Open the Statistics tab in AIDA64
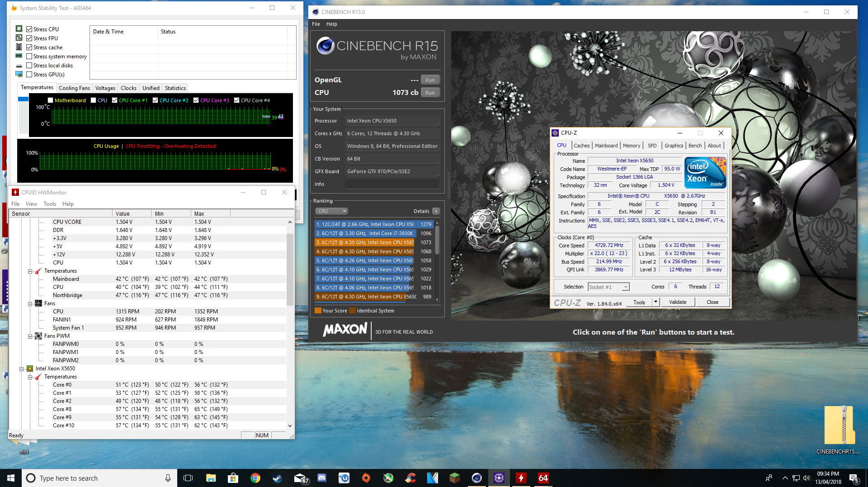 (175, 88)
